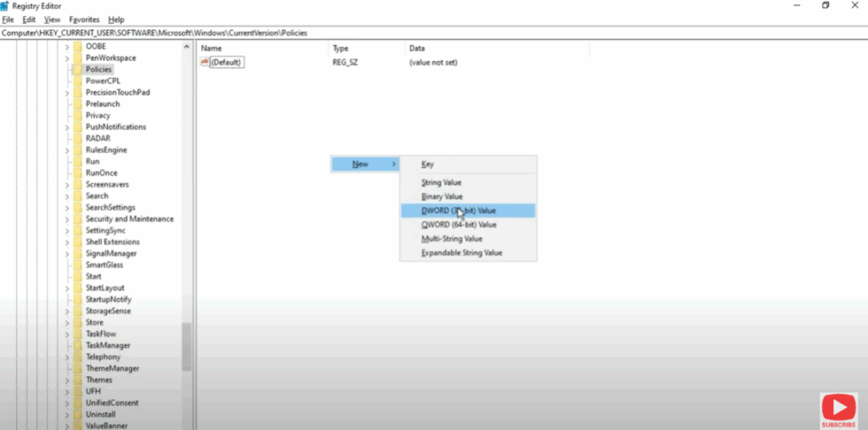This screenshot has width=868, height=430.
Task: Click the StorageSense folder icon
Action: [77, 311]
